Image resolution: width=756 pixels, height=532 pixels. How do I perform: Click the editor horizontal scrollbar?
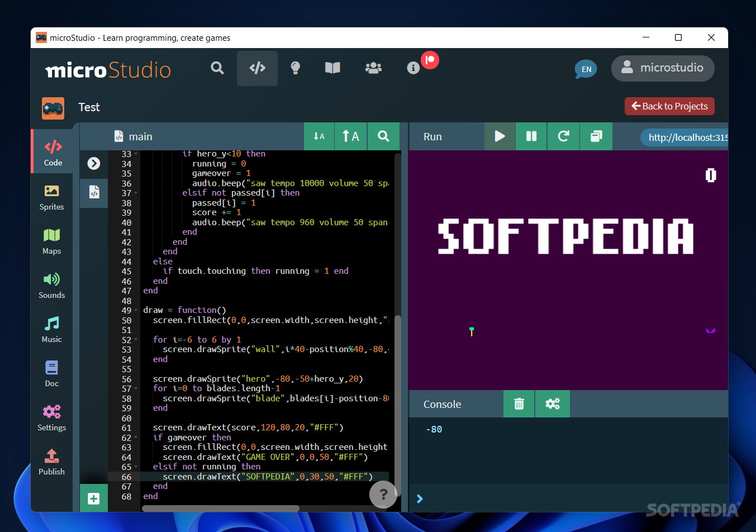pyautogui.click(x=221, y=509)
